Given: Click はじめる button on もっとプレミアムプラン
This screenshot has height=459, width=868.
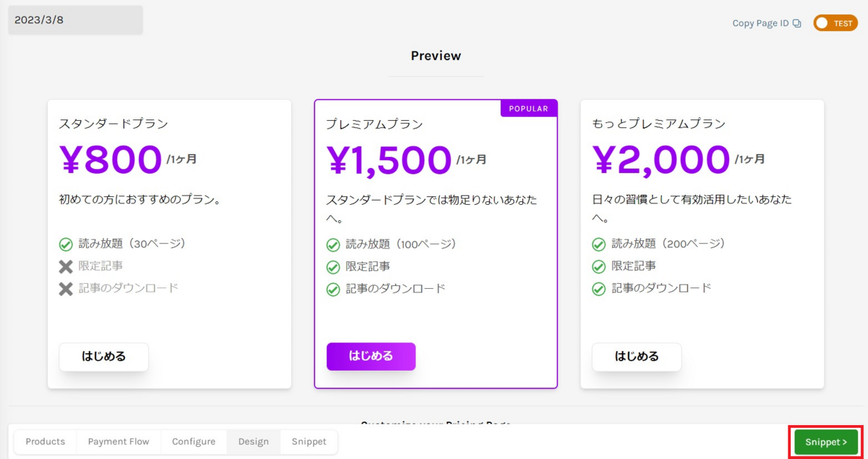Looking at the screenshot, I should (x=637, y=357).
